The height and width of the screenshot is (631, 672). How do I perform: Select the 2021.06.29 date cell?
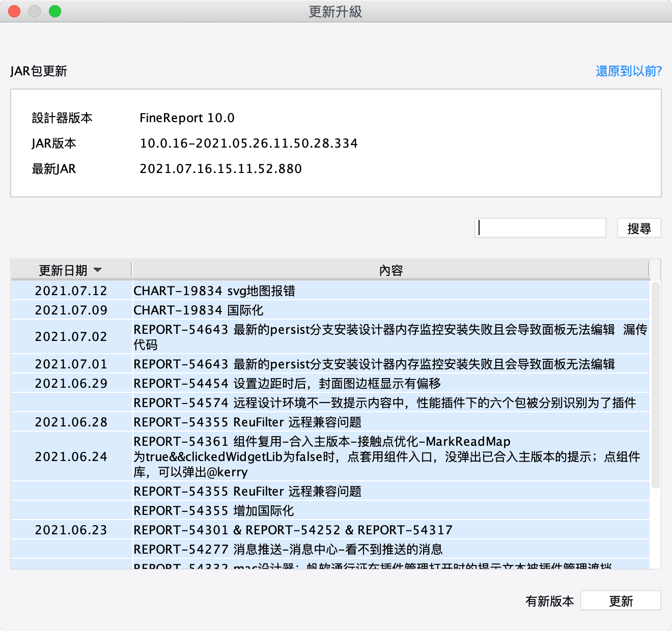[x=71, y=383]
